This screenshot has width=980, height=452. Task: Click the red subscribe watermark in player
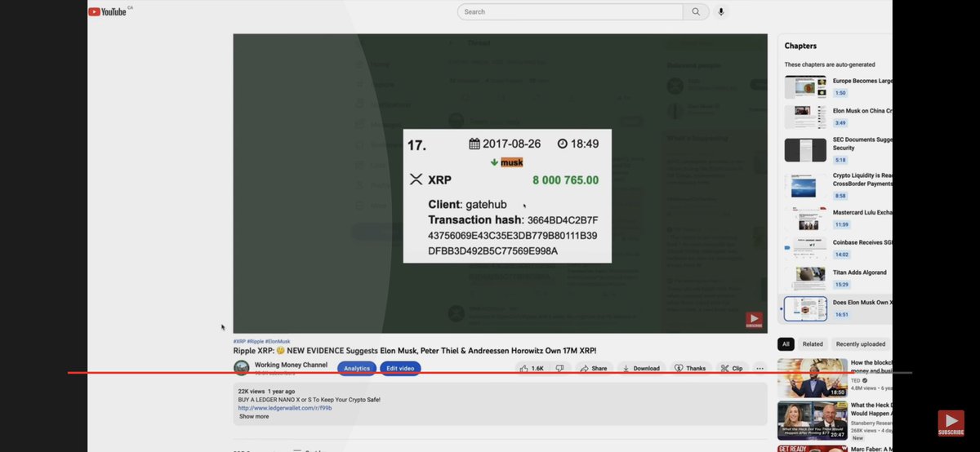754,321
